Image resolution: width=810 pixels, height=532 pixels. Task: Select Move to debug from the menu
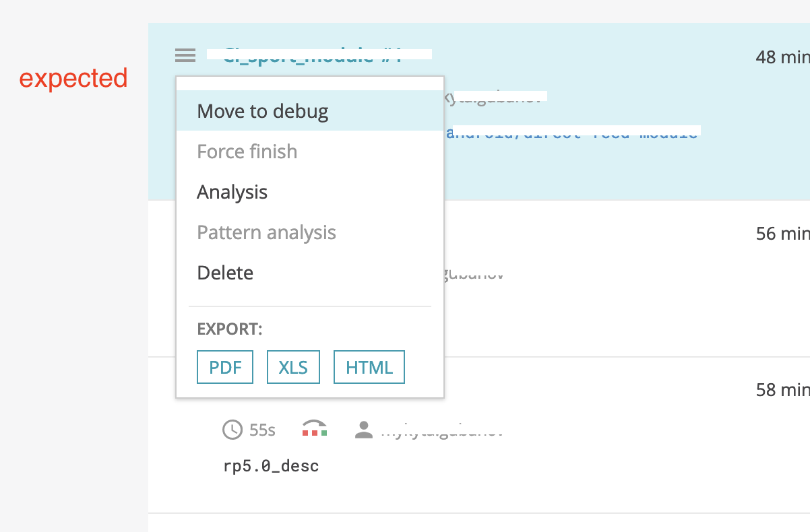coord(262,110)
